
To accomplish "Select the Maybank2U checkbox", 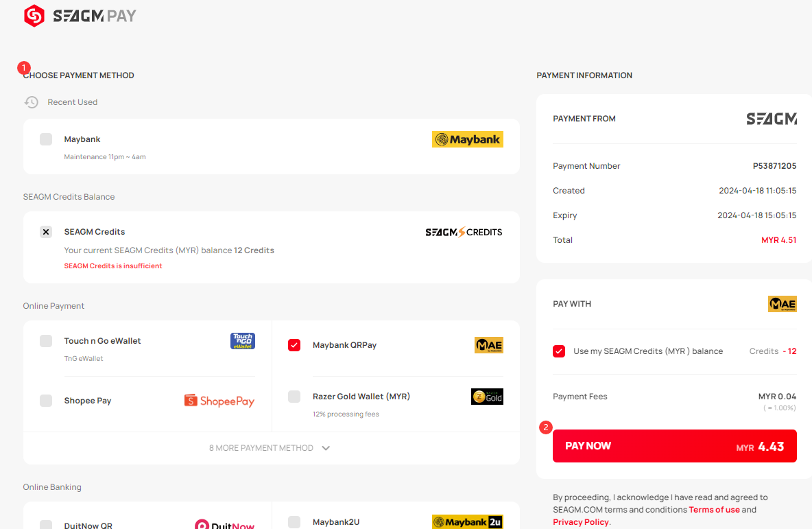I will 294,521.
